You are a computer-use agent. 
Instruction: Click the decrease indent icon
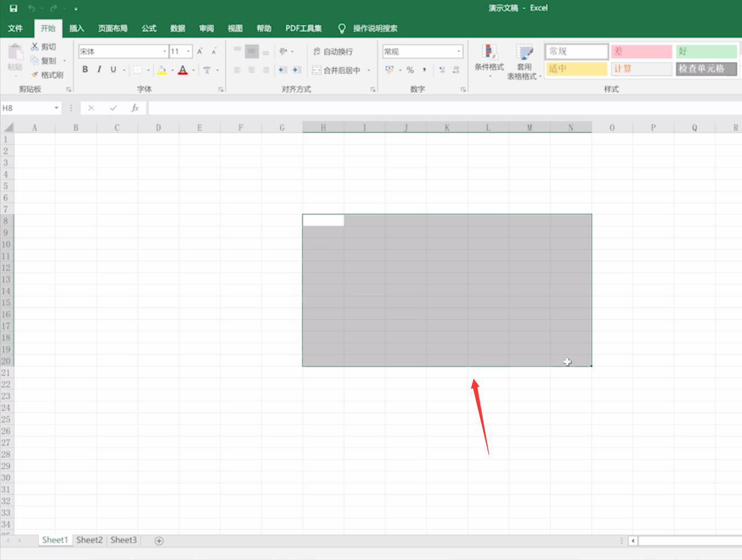pyautogui.click(x=282, y=70)
